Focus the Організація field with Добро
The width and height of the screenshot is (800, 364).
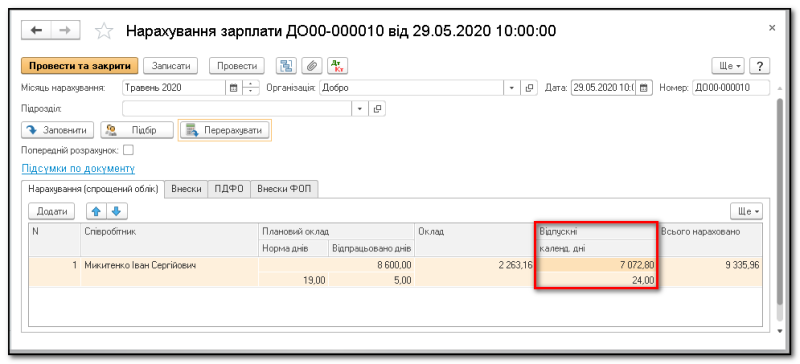tap(411, 88)
